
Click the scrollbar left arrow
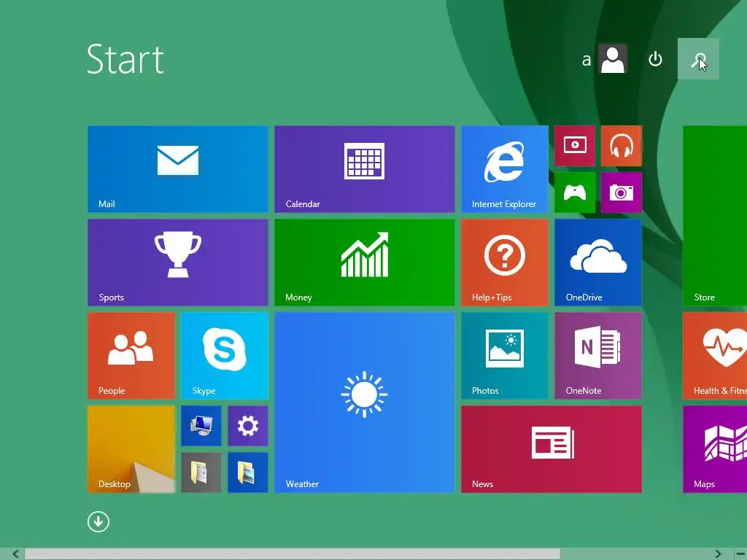pyautogui.click(x=15, y=554)
